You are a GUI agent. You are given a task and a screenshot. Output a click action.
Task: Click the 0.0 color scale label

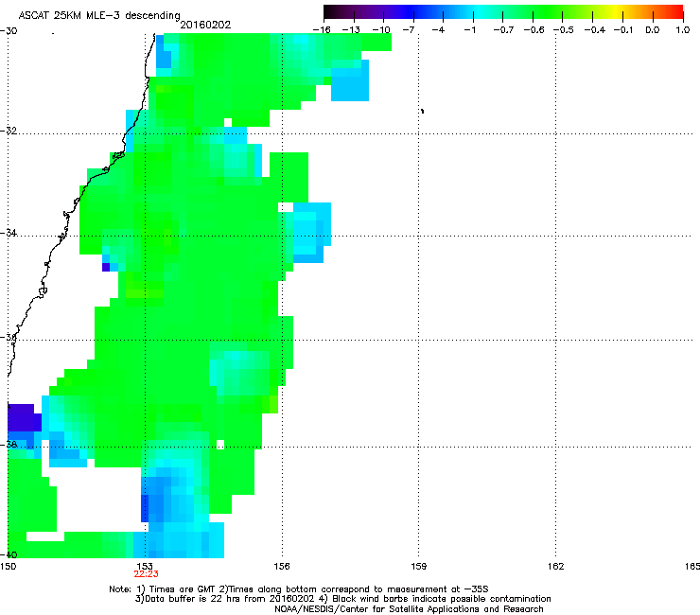click(x=653, y=30)
